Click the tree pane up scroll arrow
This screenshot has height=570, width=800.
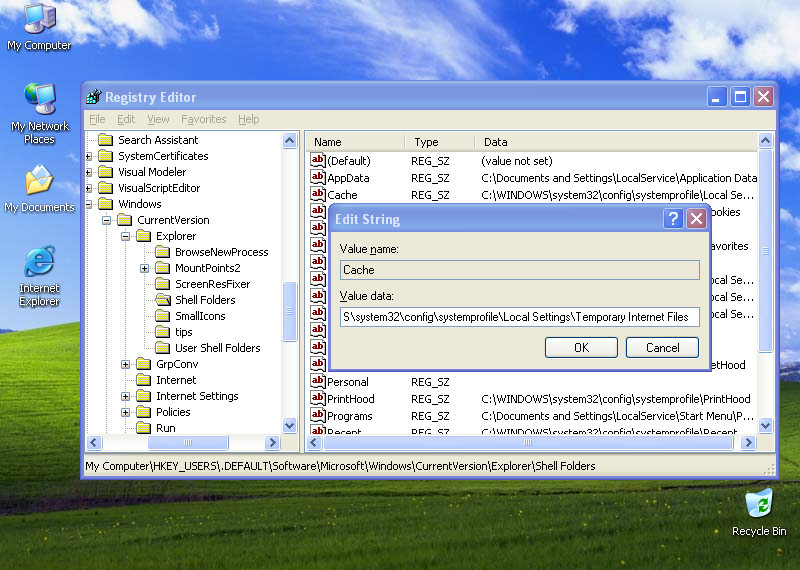point(289,140)
